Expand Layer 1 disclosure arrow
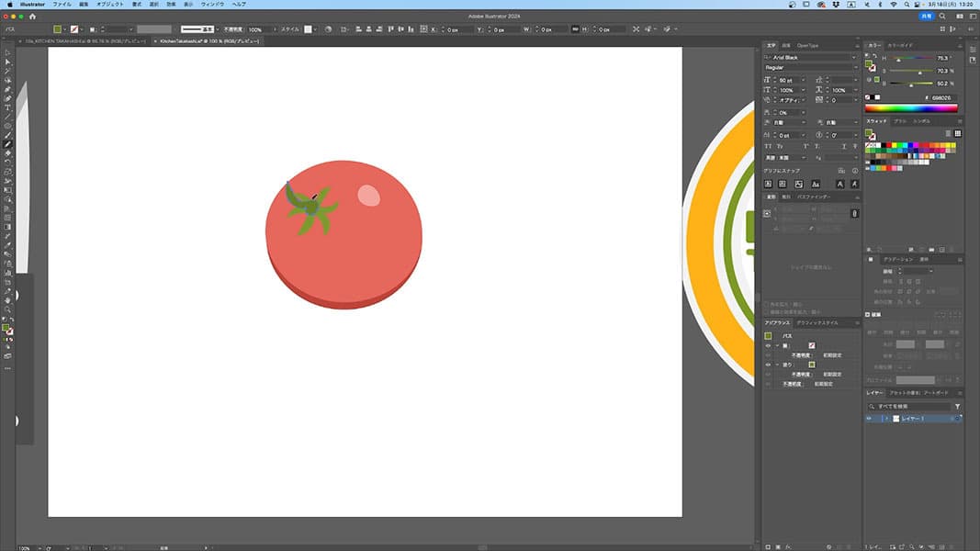This screenshot has height=551, width=980. coord(885,419)
